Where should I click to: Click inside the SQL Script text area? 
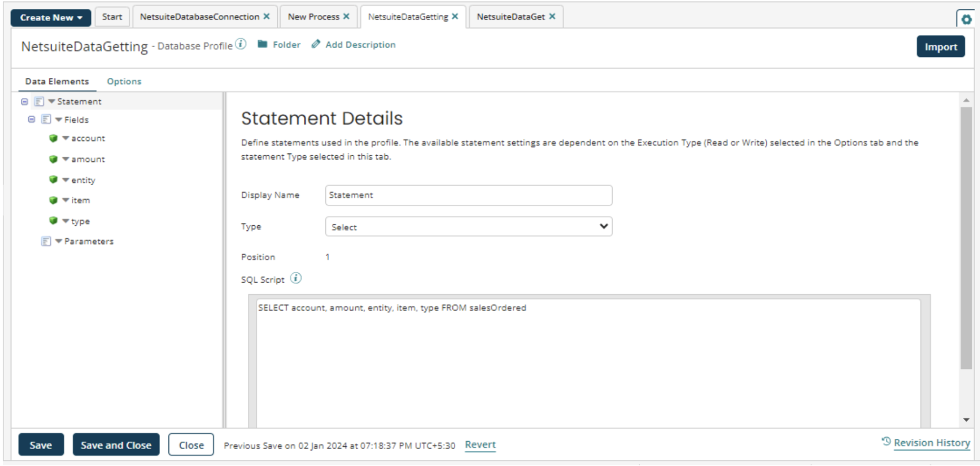tap(588, 363)
